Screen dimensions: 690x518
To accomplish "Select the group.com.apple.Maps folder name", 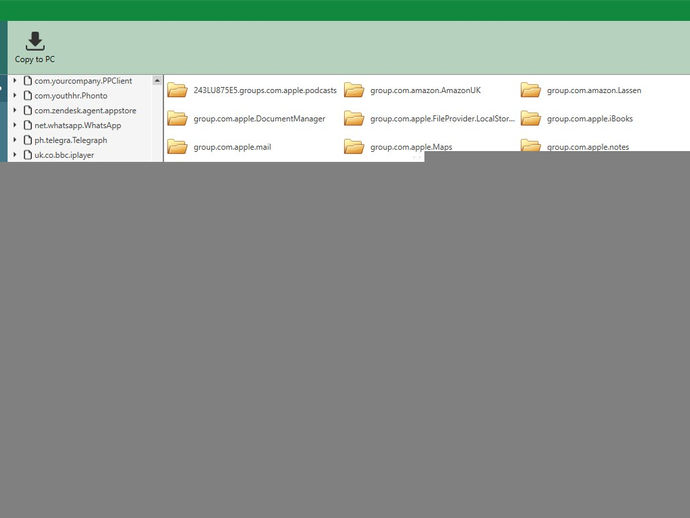I will click(411, 147).
